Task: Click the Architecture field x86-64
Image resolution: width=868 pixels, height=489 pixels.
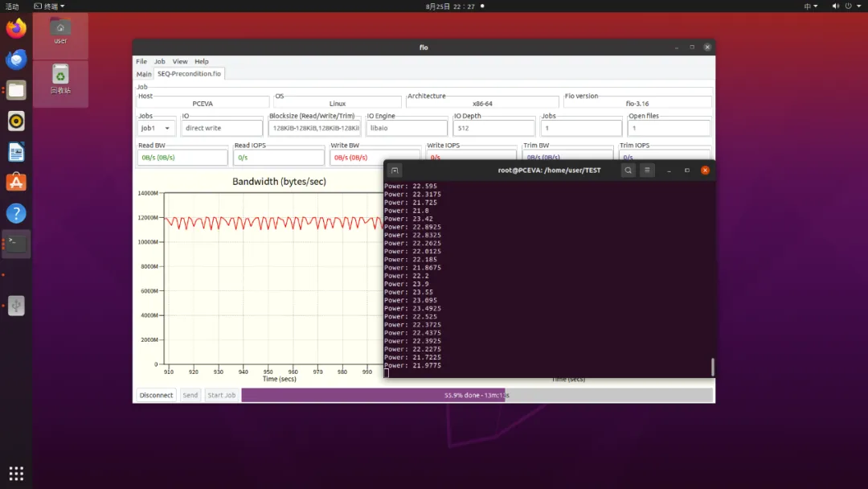Action: pos(482,104)
